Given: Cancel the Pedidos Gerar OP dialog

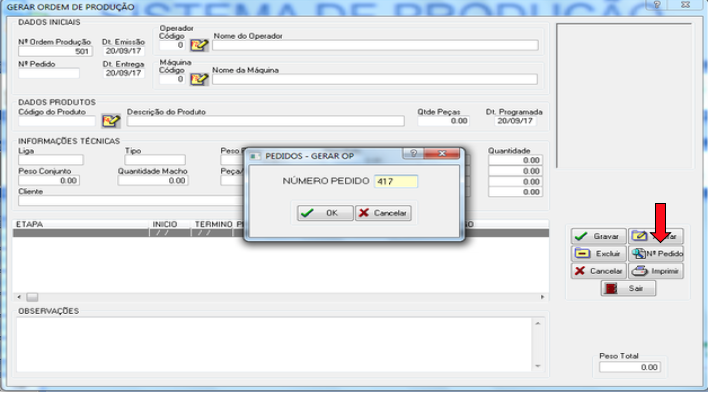Looking at the screenshot, I should 383,213.
